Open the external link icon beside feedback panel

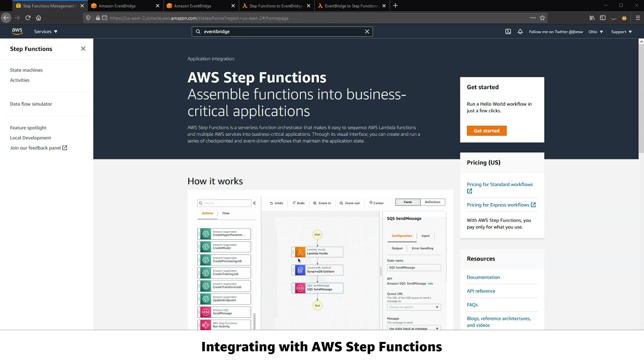[x=64, y=148]
